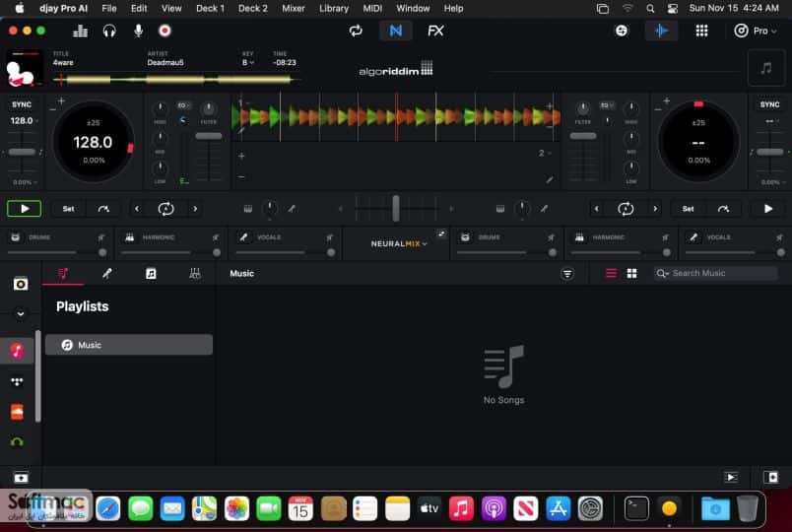Click the Search Music field
792x532 pixels.
(x=715, y=273)
